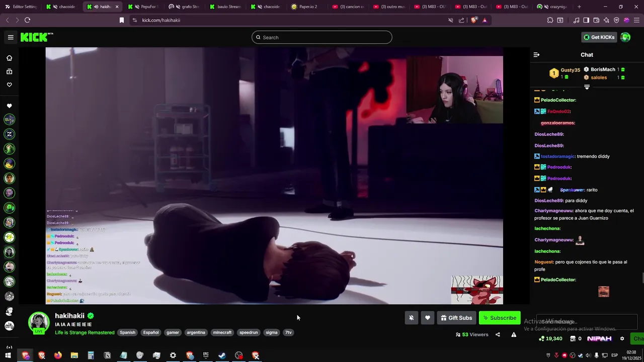Expand the gifter leaderboard handle

(x=587, y=87)
